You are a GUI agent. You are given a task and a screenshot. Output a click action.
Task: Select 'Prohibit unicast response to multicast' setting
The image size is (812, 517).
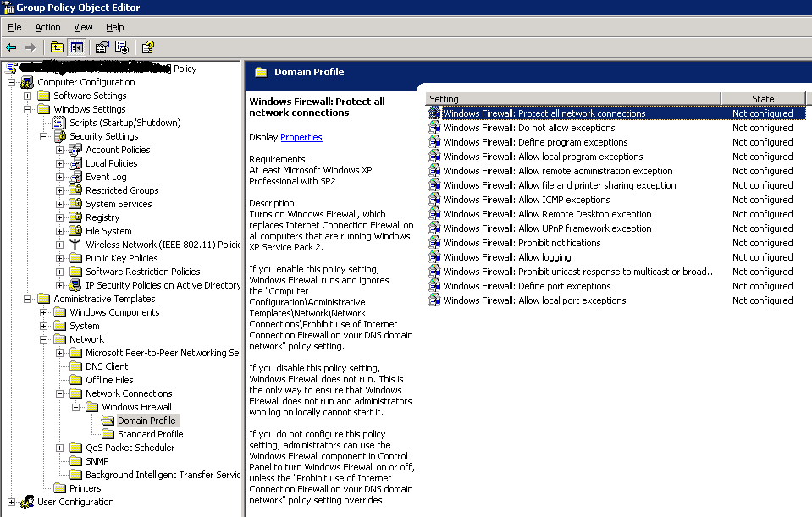click(579, 272)
